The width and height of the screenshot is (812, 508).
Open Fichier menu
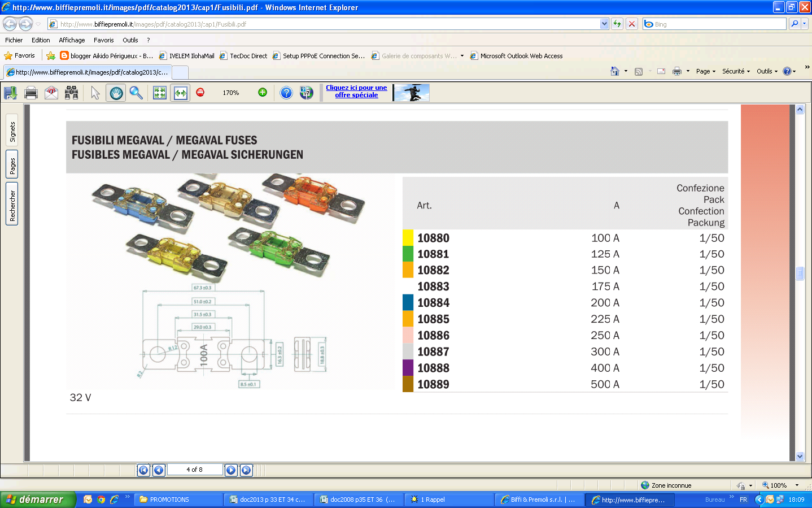point(14,40)
